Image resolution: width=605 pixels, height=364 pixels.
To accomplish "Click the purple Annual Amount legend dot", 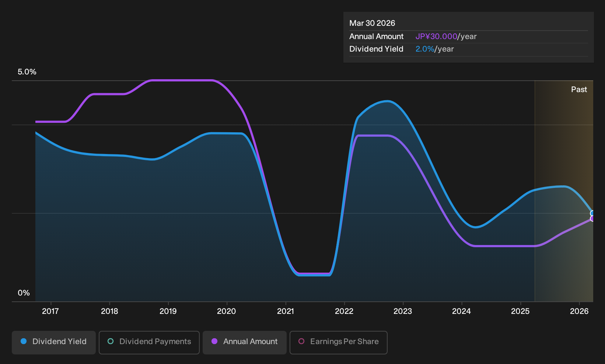I will (x=214, y=342).
